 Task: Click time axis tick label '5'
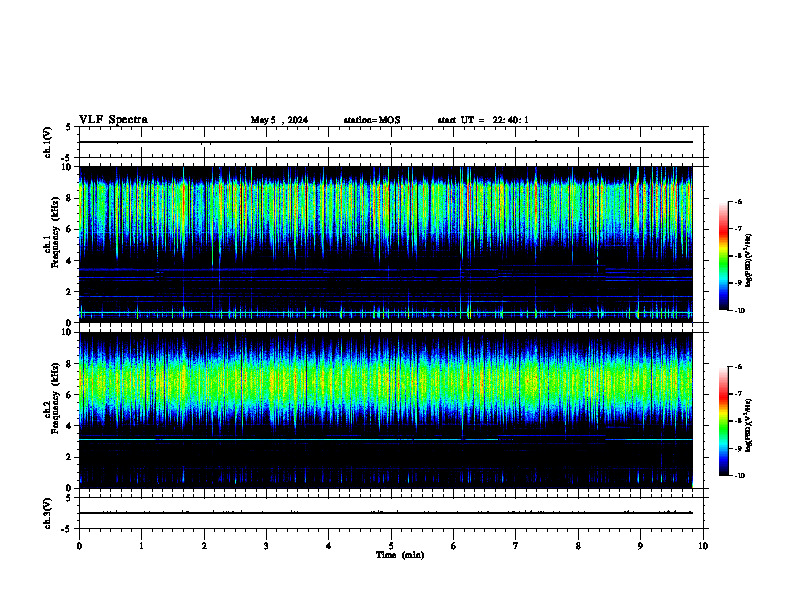(391, 546)
